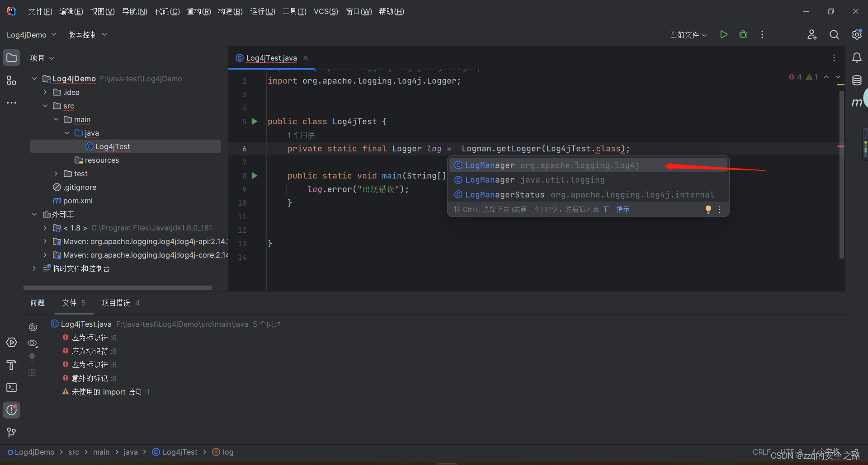The image size is (868, 465).
Task: Open the Maven tool window icon
Action: pos(857,103)
